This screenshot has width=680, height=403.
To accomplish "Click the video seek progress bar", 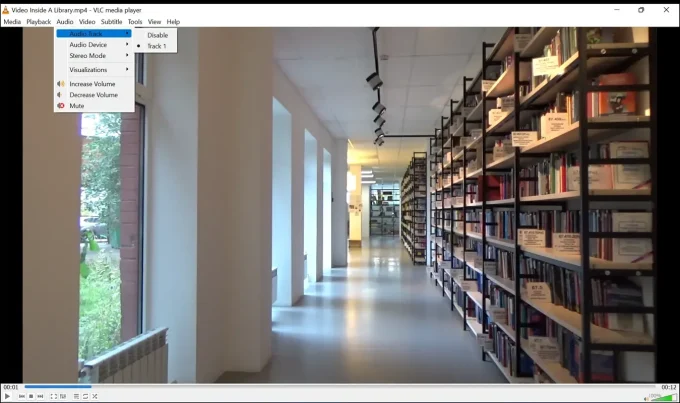I will point(340,386).
